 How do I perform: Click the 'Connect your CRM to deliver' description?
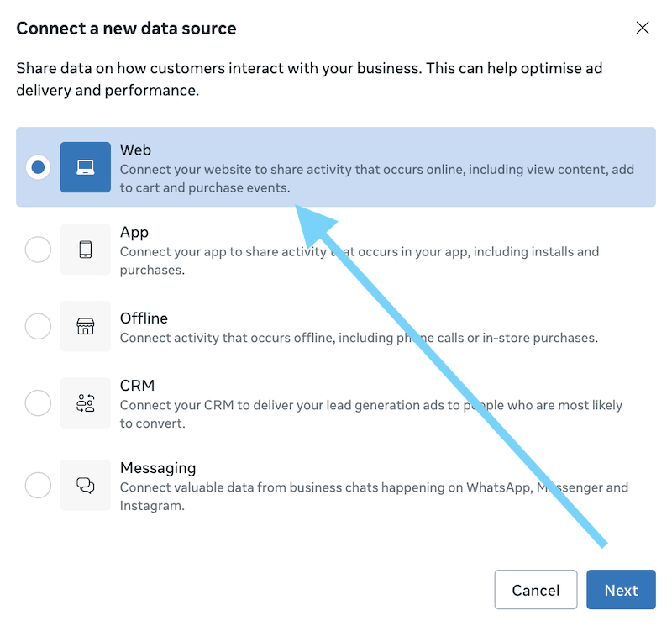370,414
